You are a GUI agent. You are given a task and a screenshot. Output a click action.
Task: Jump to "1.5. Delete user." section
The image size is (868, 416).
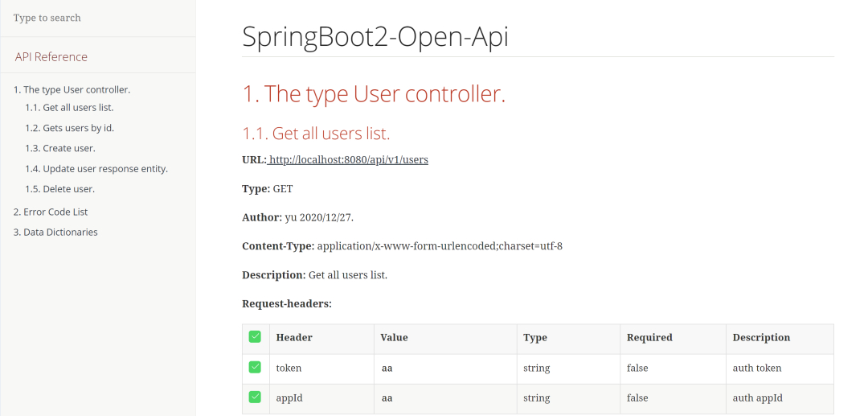click(x=60, y=189)
